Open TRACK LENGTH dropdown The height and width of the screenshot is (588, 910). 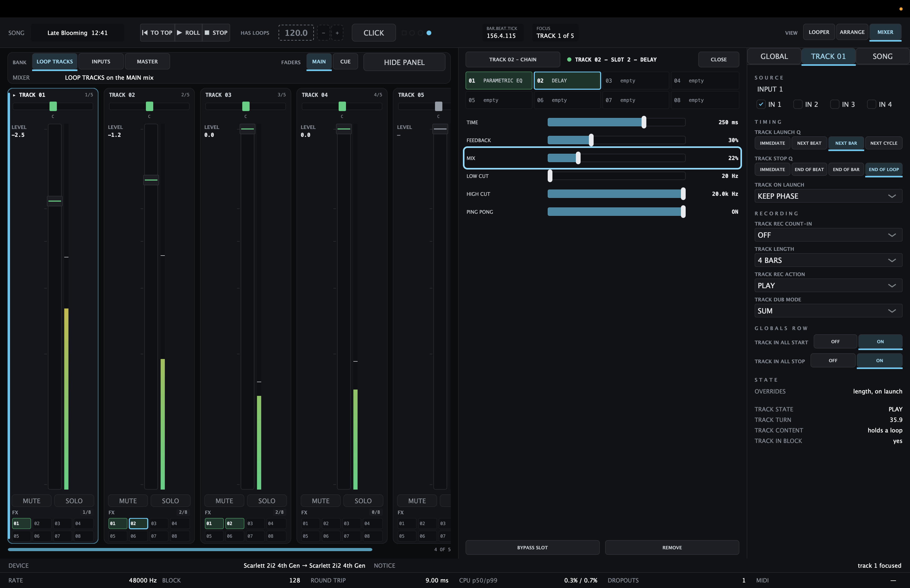tap(828, 260)
